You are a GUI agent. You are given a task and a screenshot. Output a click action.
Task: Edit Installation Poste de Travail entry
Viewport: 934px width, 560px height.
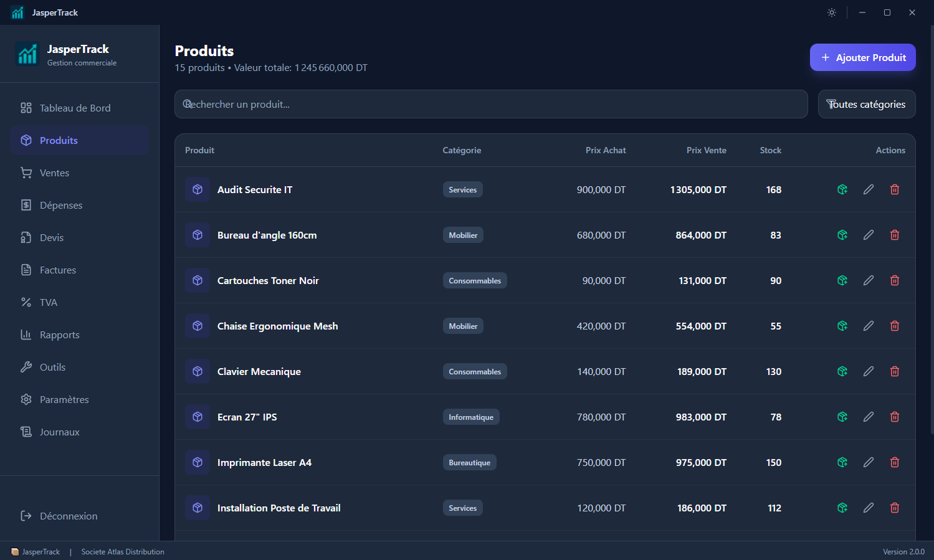[x=869, y=508]
